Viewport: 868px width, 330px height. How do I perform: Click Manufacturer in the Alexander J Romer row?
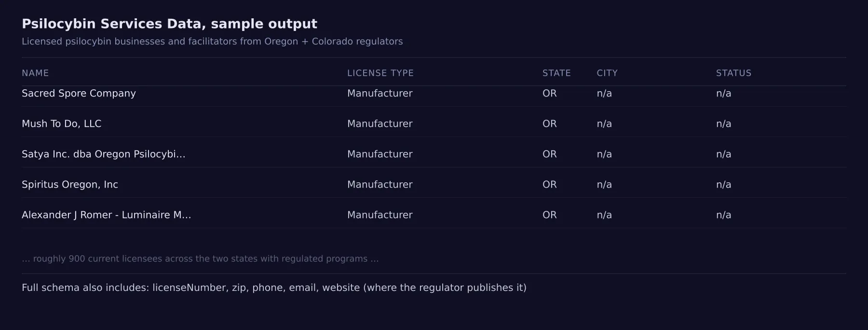380,215
